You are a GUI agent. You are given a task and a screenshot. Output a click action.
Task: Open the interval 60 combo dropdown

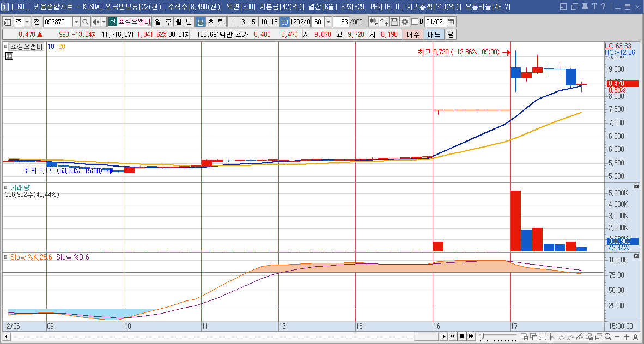(x=328, y=22)
